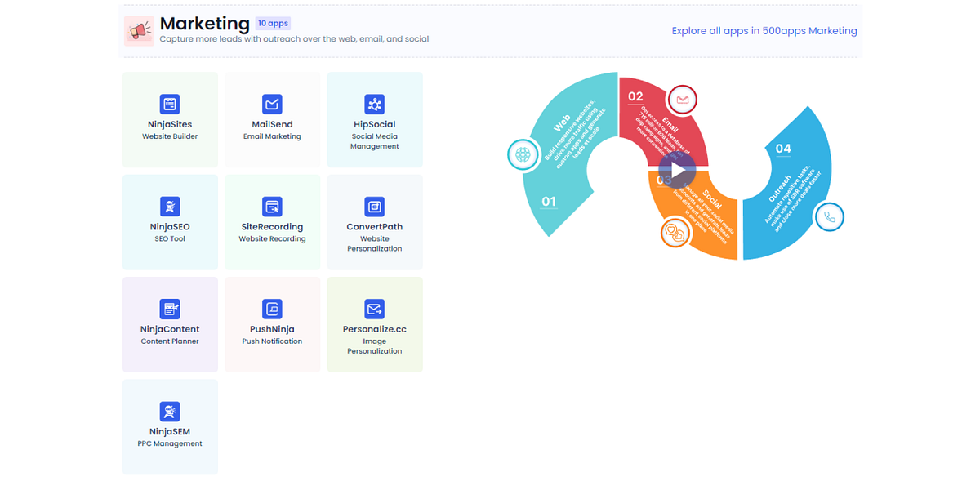Click the MailSend email envelope icon

click(272, 105)
